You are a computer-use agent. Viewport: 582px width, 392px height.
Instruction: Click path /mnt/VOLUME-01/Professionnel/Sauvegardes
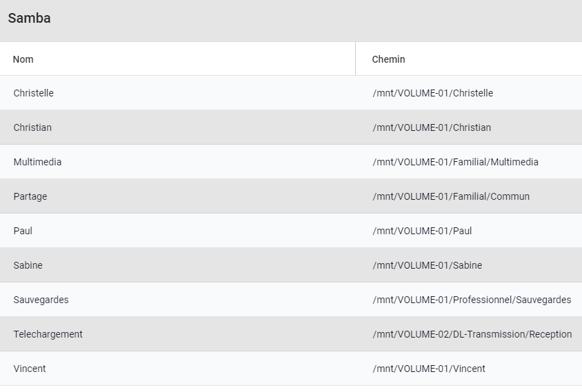click(472, 300)
